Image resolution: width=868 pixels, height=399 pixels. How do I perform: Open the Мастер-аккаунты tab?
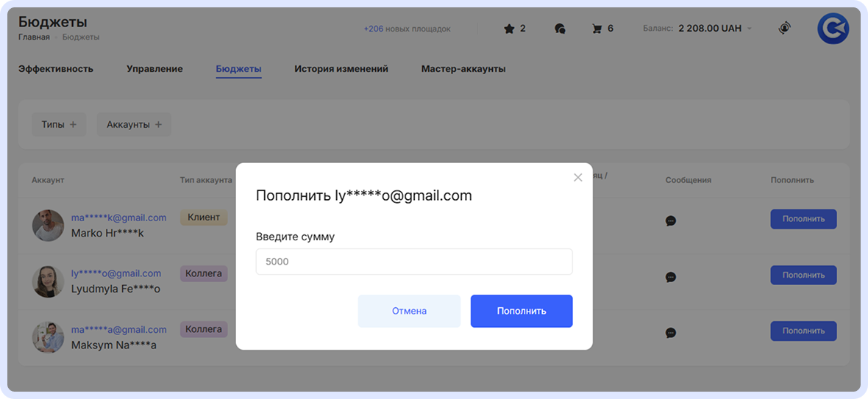[x=463, y=69]
